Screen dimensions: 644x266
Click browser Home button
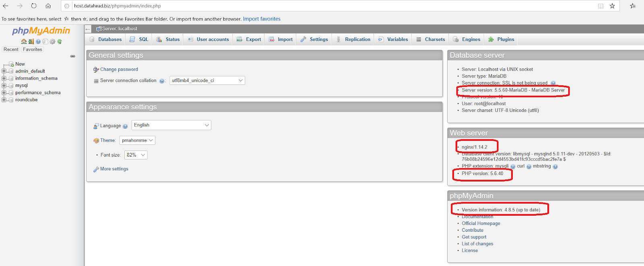pyautogui.click(x=48, y=6)
